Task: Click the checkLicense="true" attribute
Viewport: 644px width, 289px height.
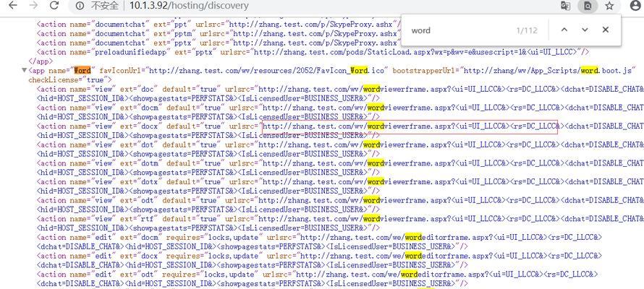Action: click(69, 80)
